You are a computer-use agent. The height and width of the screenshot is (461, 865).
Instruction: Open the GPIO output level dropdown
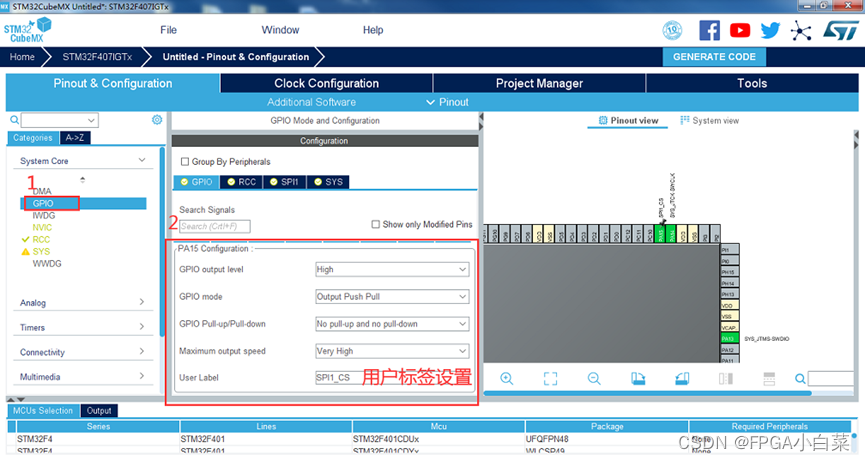click(392, 269)
